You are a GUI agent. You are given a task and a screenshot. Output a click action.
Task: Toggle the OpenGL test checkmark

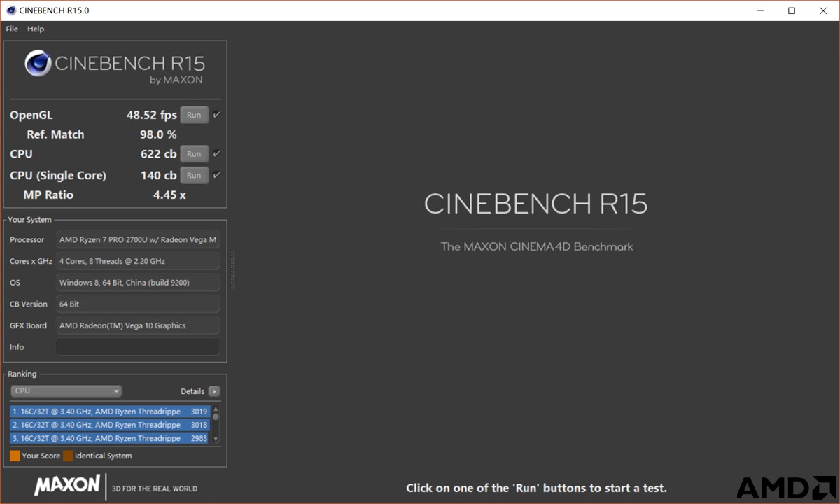click(217, 115)
